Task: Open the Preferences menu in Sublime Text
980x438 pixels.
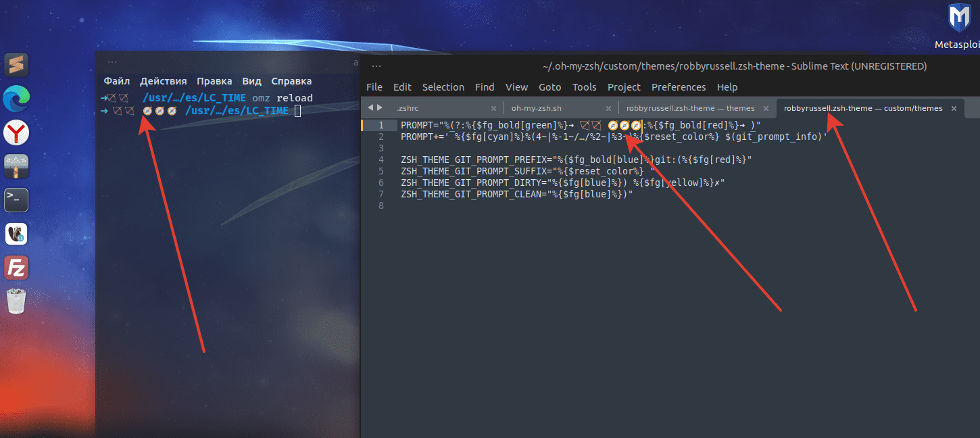Action: coord(679,87)
